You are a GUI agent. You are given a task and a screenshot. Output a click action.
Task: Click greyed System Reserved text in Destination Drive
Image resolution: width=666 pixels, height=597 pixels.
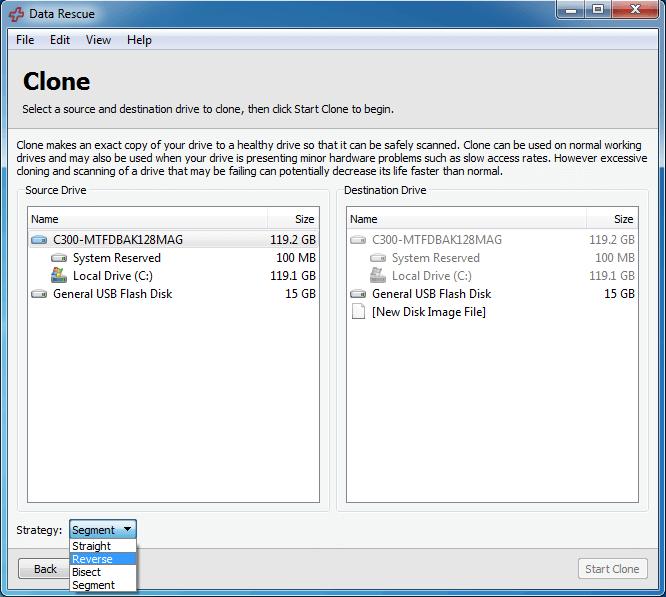pos(436,258)
